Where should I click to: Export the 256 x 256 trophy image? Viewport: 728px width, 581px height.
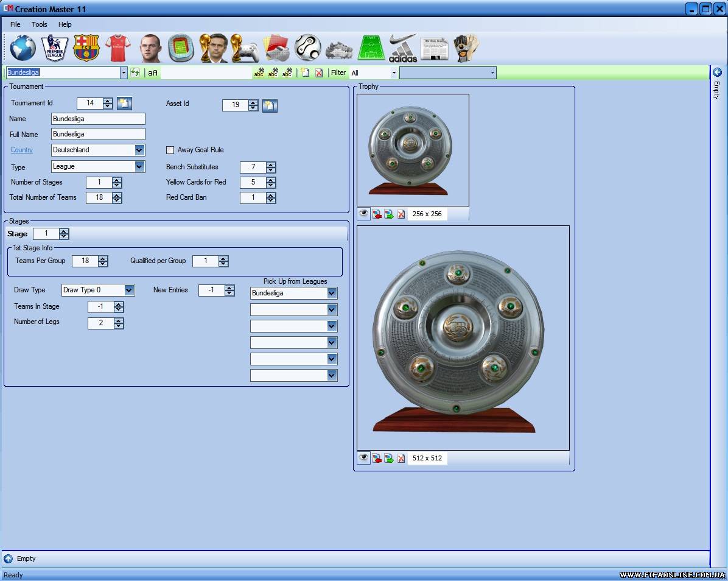[388, 214]
